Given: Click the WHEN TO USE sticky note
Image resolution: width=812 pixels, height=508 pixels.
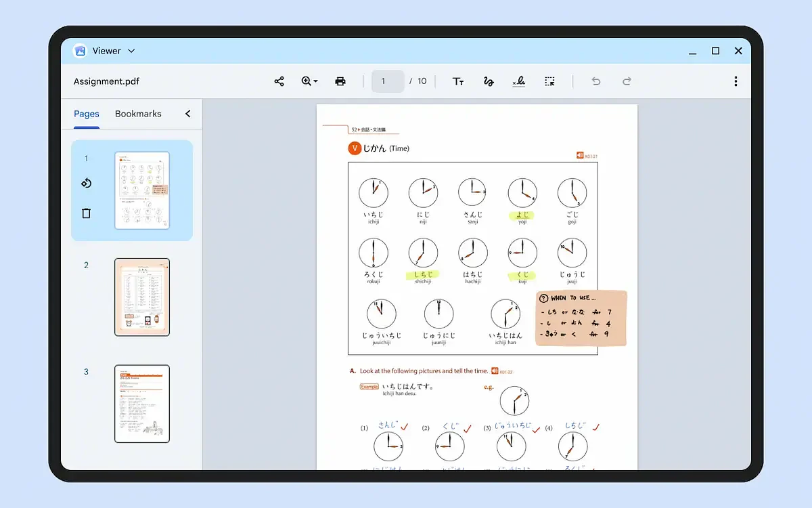Looking at the screenshot, I should (x=581, y=318).
